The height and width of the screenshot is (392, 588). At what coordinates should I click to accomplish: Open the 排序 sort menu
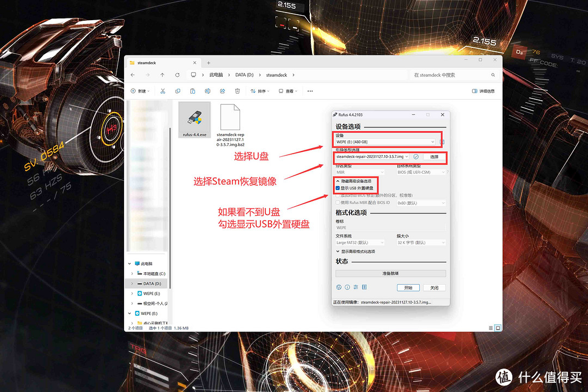(x=262, y=91)
